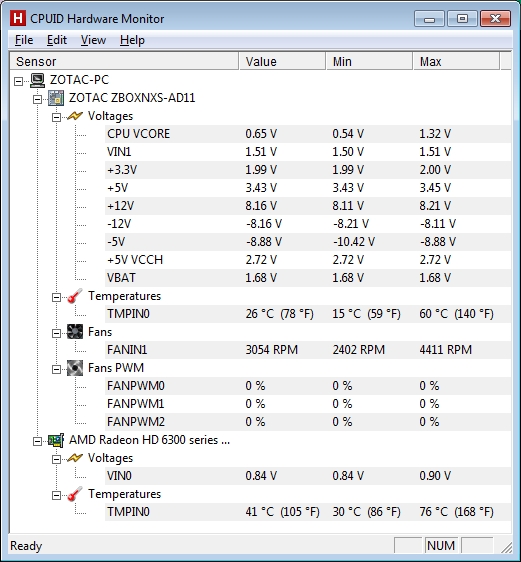
Task: Click the motherboard Temperatures thermometer icon
Action: (75, 296)
